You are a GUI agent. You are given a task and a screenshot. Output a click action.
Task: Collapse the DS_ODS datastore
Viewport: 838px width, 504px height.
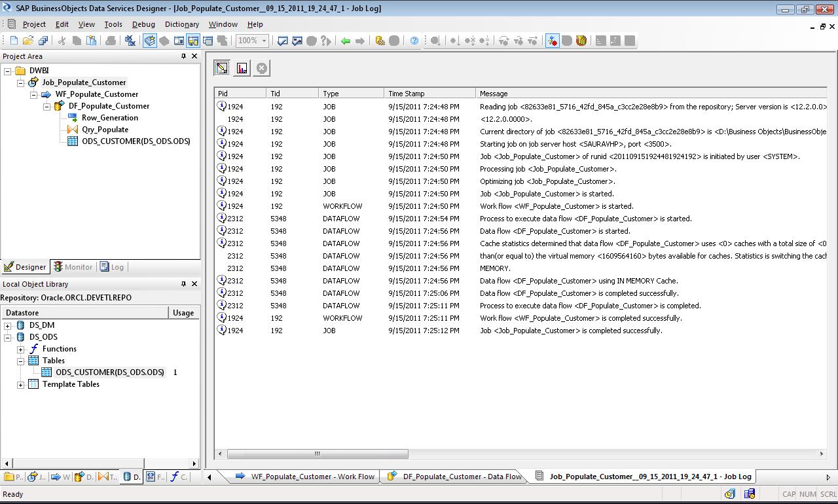pos(7,337)
